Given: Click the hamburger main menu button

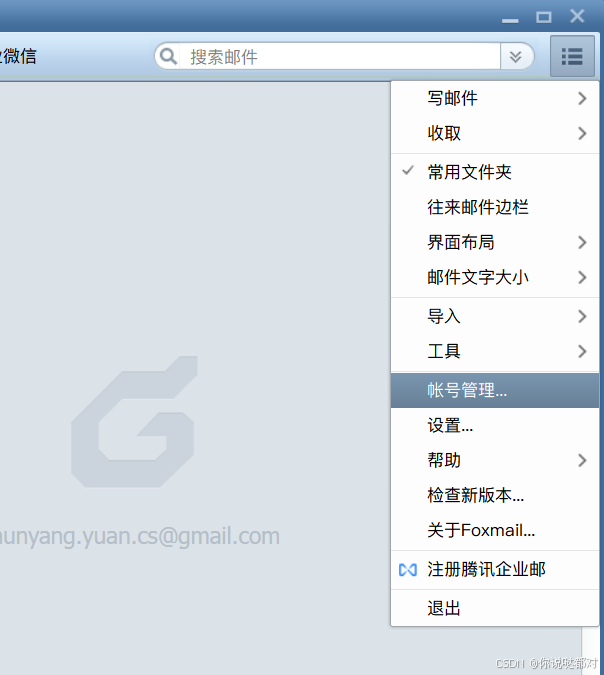Looking at the screenshot, I should click(572, 56).
